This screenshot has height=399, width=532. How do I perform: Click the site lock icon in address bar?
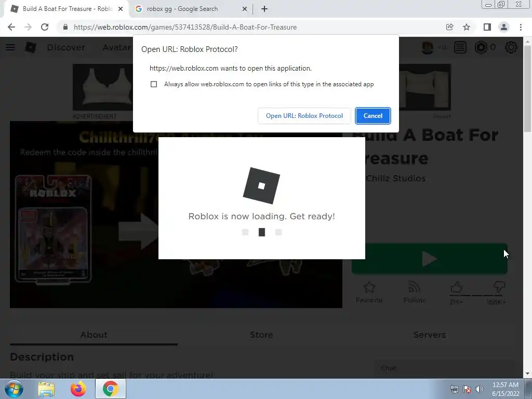point(65,27)
